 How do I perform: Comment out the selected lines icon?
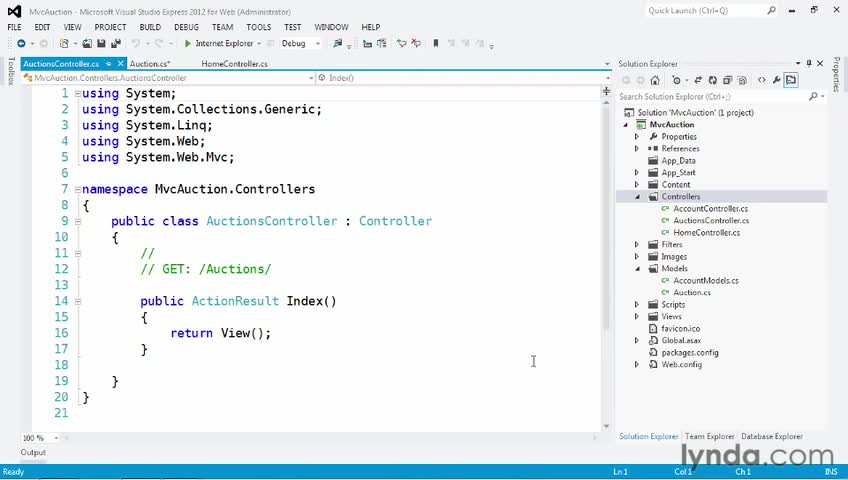pos(401,43)
